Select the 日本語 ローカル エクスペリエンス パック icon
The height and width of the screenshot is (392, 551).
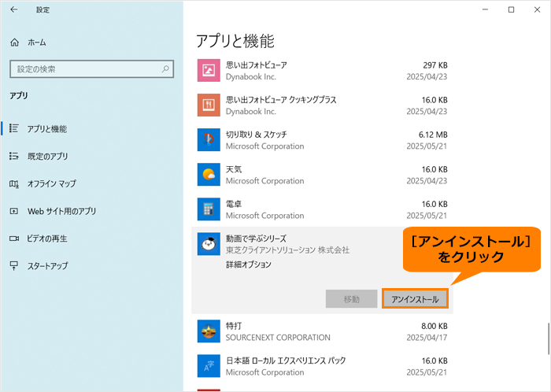(x=209, y=366)
